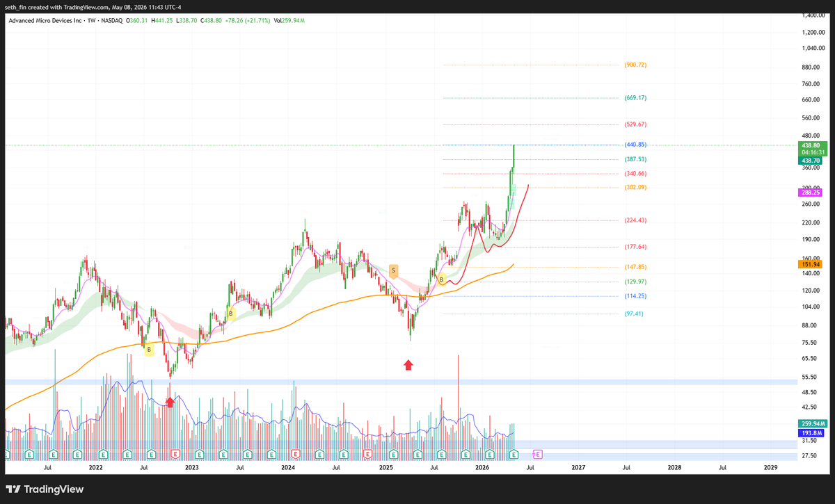Click the 259.94M volume axis label
Image resolution: width=835 pixels, height=504 pixels.
811,423
